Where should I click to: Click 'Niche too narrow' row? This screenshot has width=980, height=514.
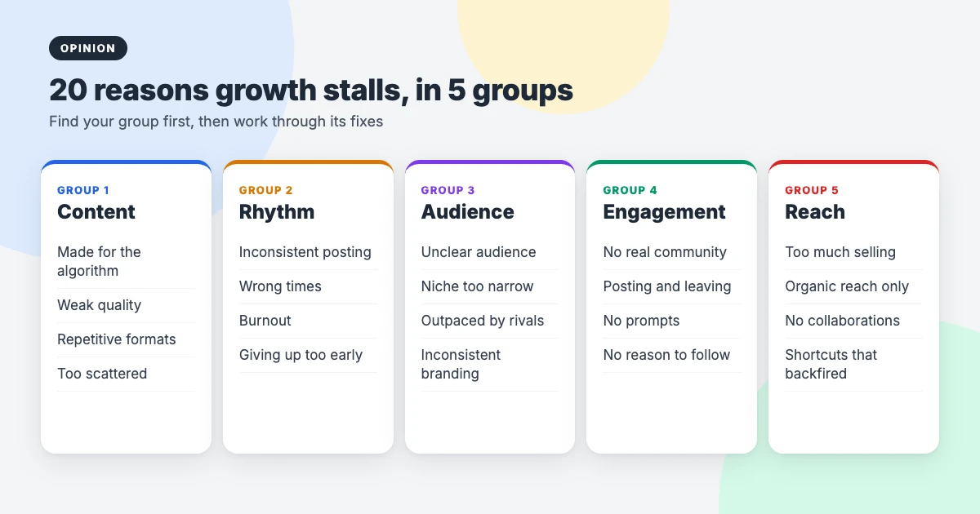pos(490,286)
